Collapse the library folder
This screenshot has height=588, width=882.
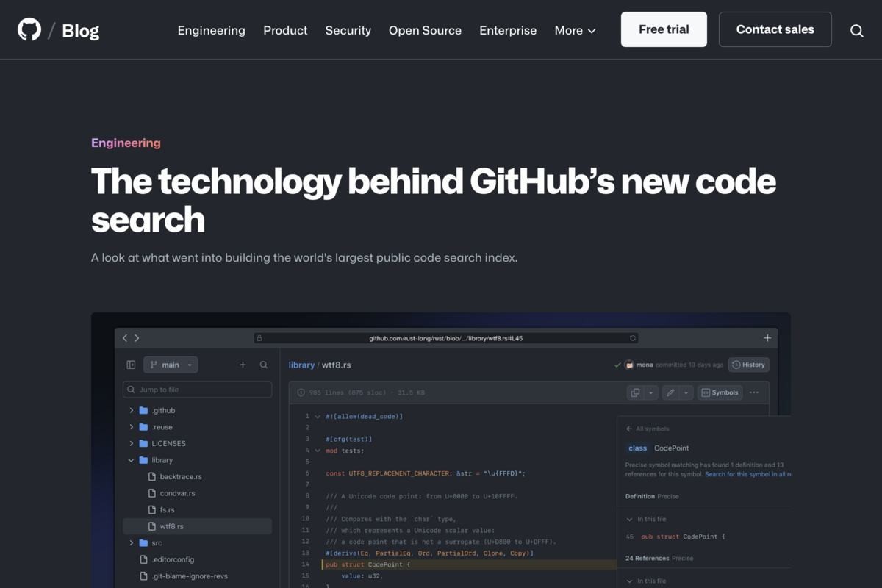pos(132,460)
